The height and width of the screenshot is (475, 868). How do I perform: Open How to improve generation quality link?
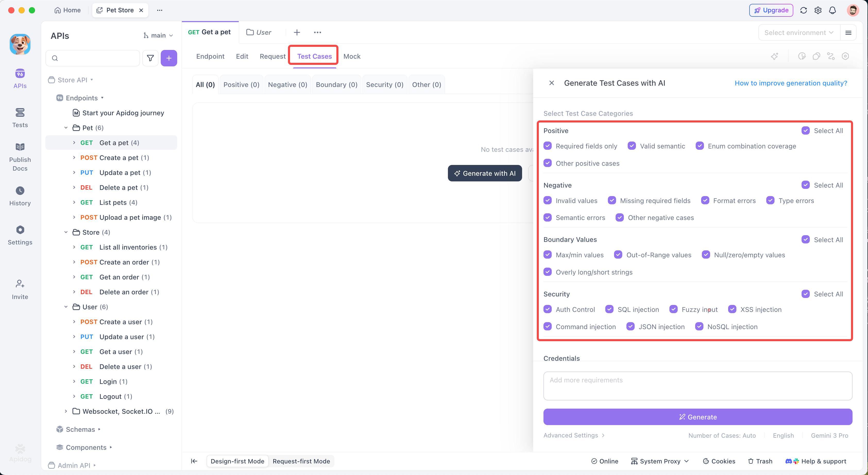click(790, 83)
